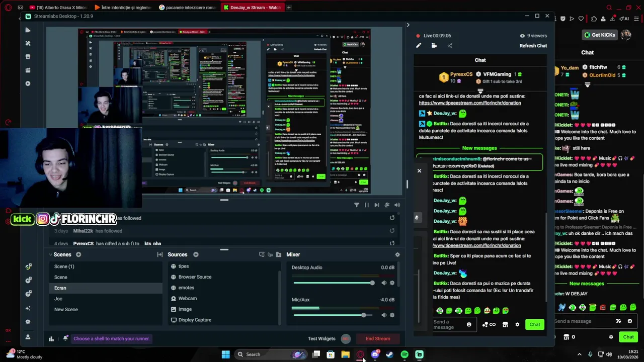Open the emoji picker in Streamlabs chat
Viewport: 644px width, 362px height.
(x=469, y=325)
